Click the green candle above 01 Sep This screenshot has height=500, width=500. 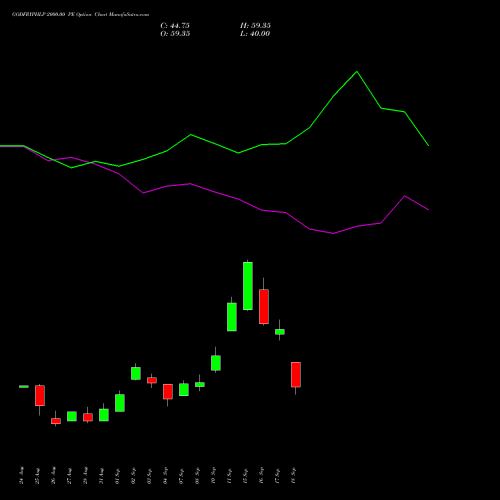(120, 403)
